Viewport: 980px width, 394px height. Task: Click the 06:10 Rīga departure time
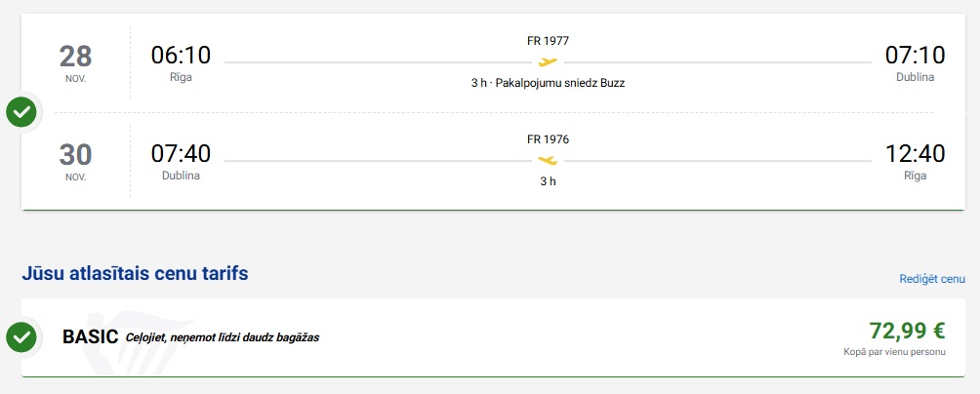pos(181,57)
